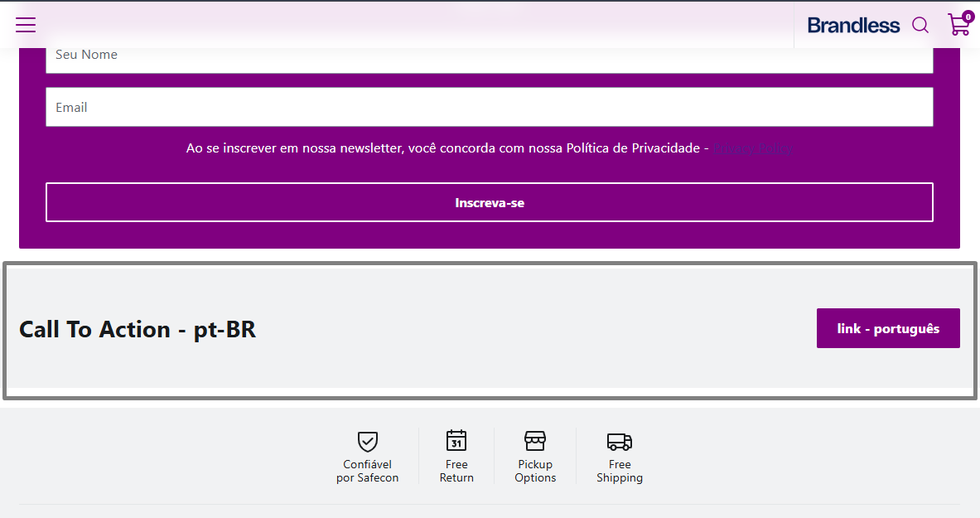Click the Pickup Options store icon

click(x=535, y=440)
